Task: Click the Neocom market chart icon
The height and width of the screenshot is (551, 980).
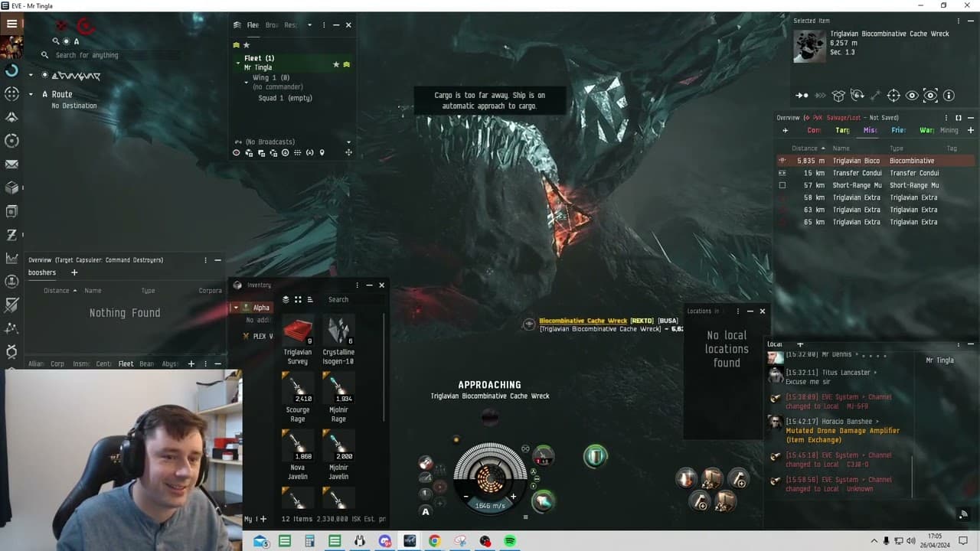Action: pyautogui.click(x=11, y=259)
